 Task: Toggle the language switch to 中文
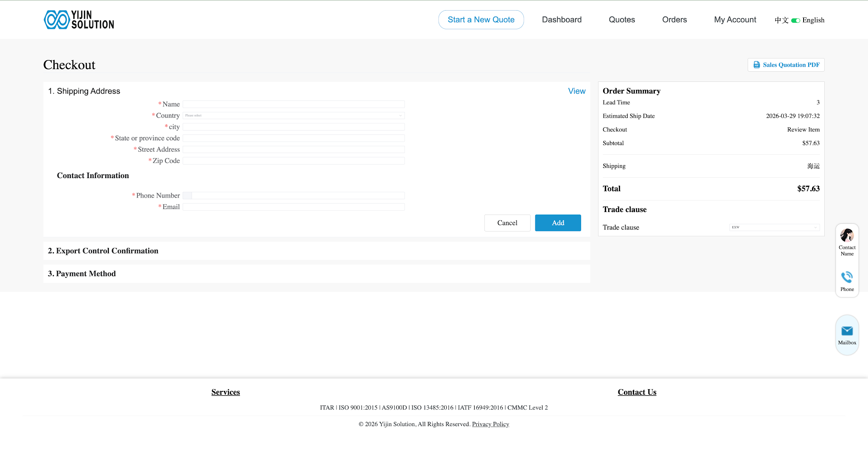click(796, 20)
